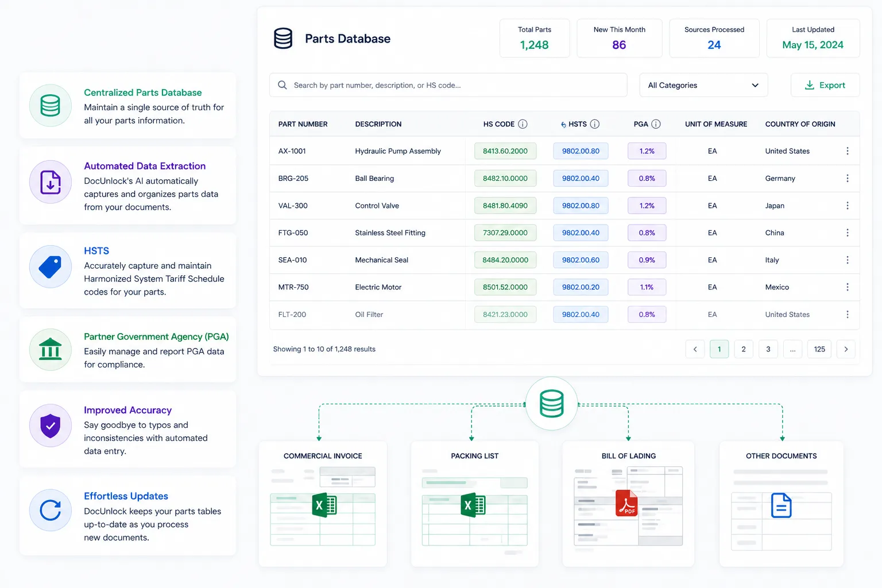Click the Mechanical Seal description

[x=381, y=260]
